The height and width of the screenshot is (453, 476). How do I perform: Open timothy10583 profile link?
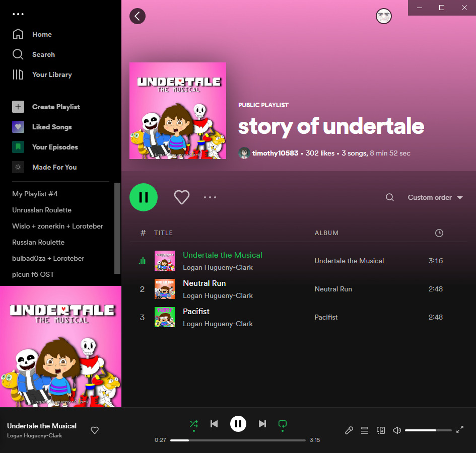[x=275, y=153]
